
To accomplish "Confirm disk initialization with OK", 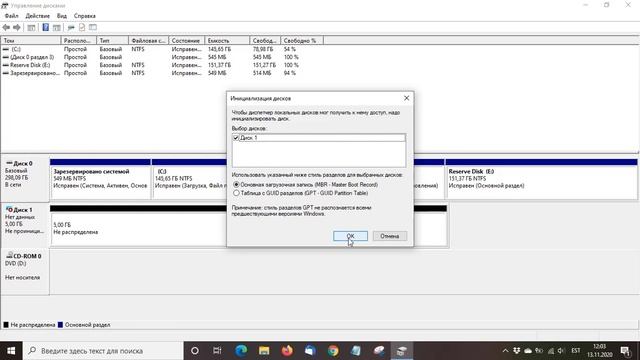I will coord(350,236).
